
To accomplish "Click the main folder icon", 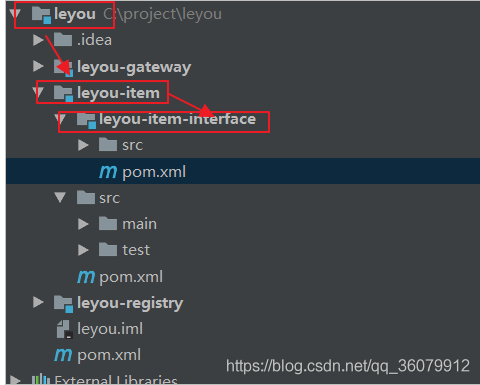I will point(108,223).
